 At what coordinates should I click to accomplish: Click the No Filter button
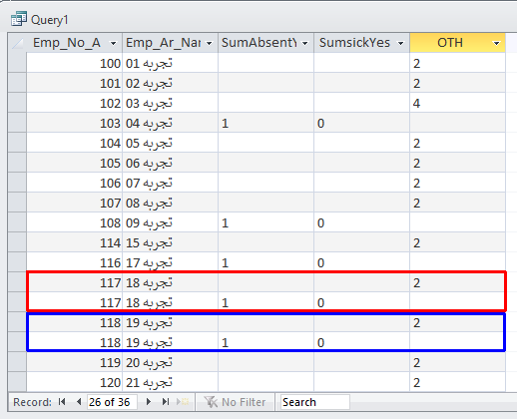point(235,402)
